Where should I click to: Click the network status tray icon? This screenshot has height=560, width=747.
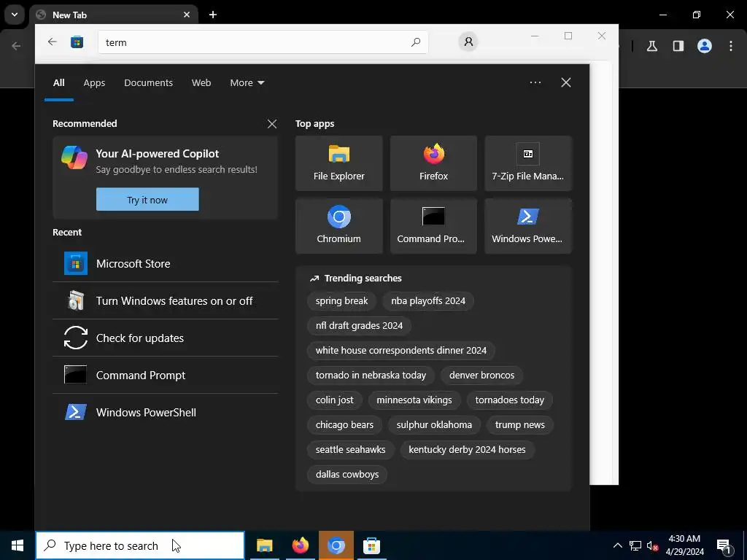click(635, 545)
